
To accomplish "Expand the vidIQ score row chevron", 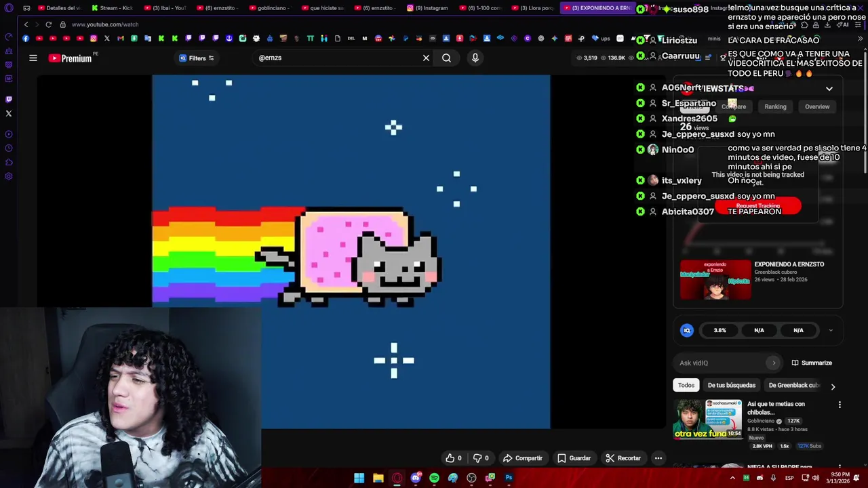I will tap(831, 331).
